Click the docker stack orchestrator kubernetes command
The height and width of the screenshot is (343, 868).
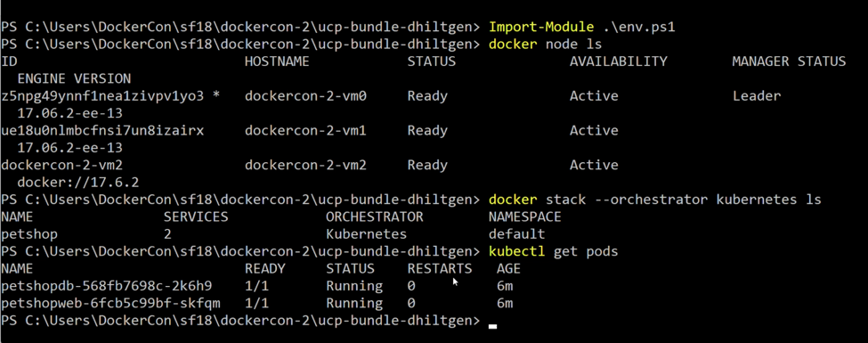pyautogui.click(x=655, y=200)
